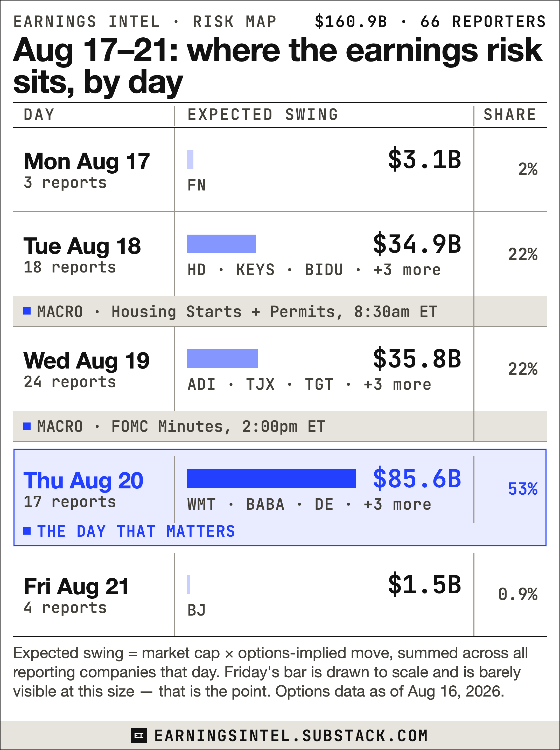The height and width of the screenshot is (750, 560).
Task: Click the Wednesday $35.8B swing bar
Action: coord(222,358)
